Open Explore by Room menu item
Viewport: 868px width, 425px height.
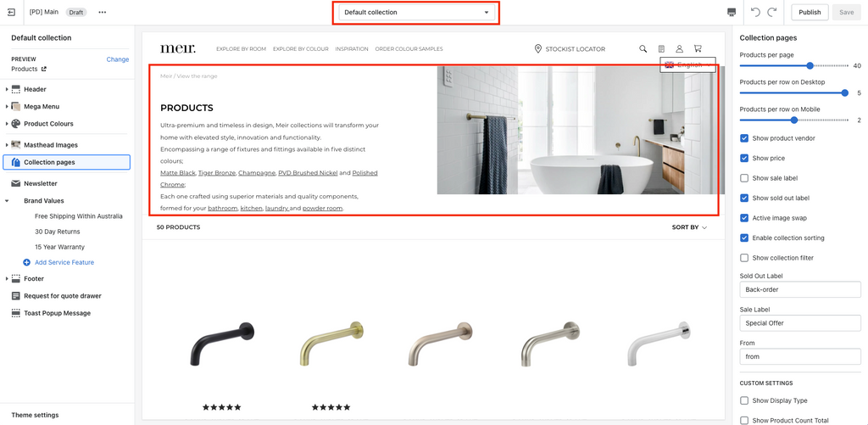(x=242, y=48)
